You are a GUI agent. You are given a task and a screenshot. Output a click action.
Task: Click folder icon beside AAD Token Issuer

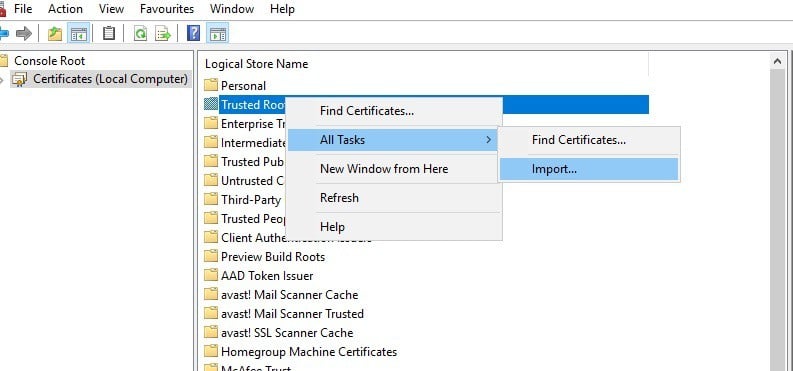[x=211, y=275]
